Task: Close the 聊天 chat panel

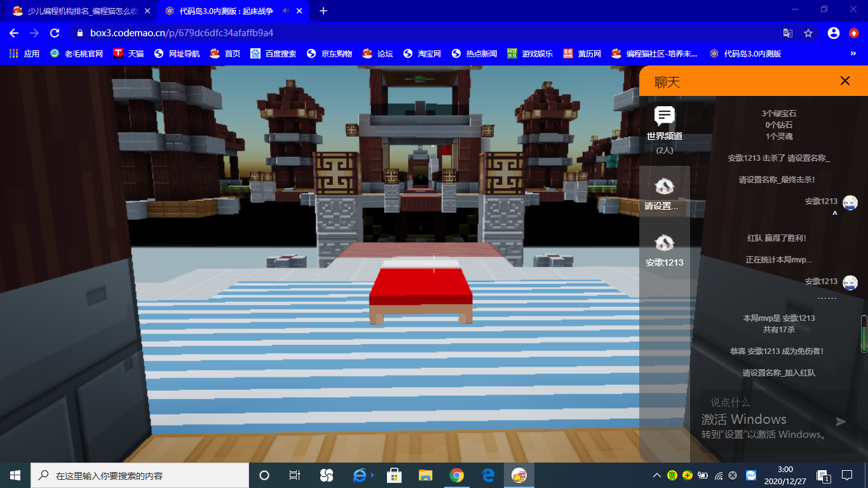Action: pyautogui.click(x=845, y=81)
